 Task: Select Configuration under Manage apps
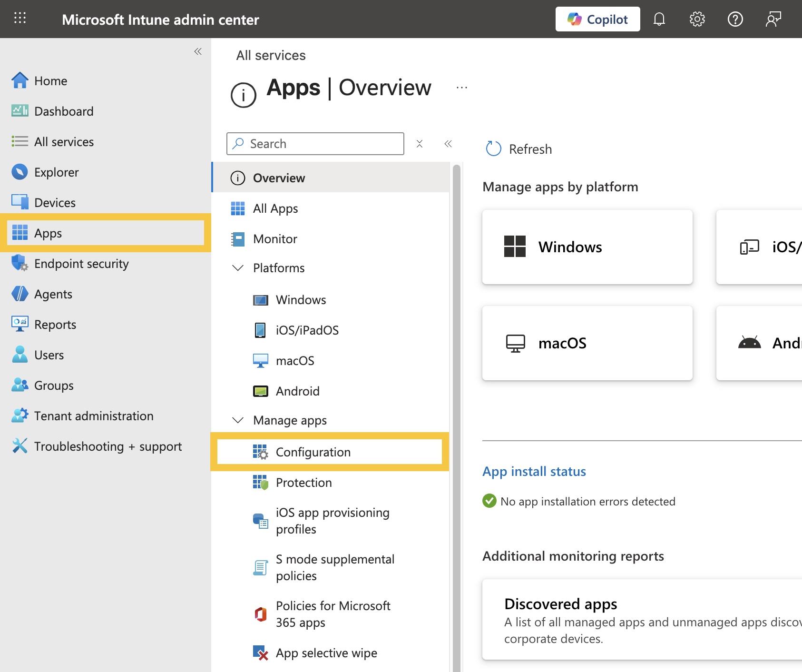click(x=313, y=452)
